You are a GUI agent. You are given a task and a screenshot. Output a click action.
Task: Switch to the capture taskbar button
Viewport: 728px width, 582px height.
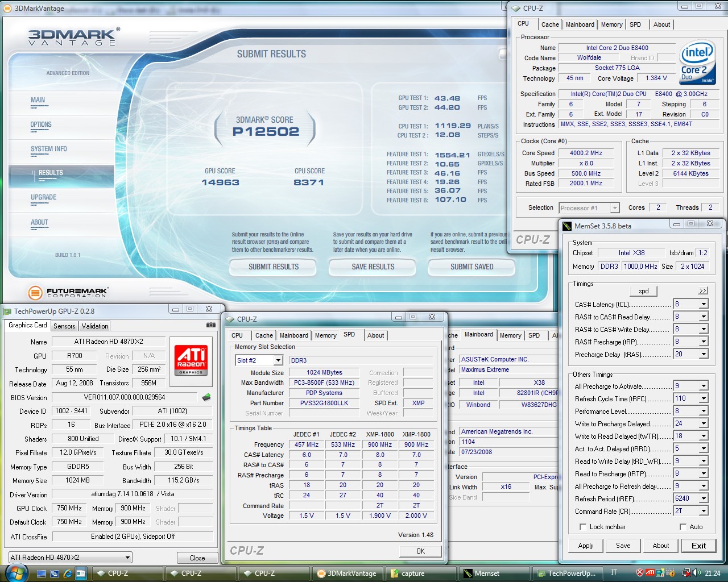click(420, 573)
